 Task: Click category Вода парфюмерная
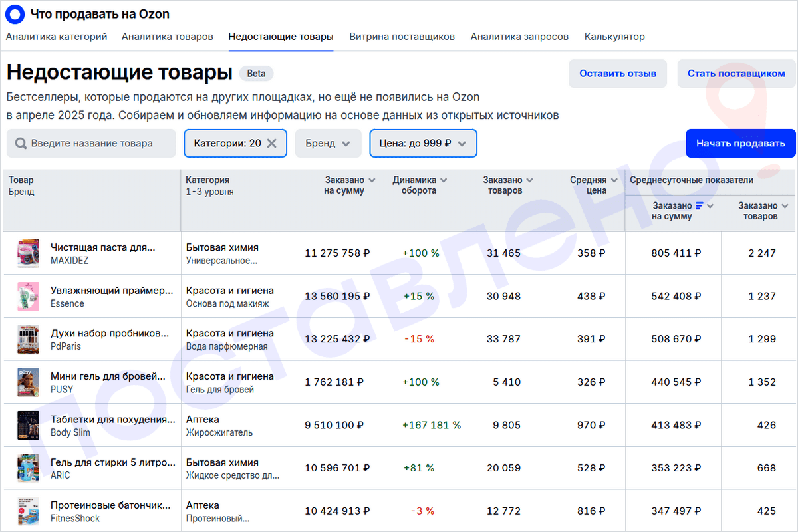click(x=227, y=346)
